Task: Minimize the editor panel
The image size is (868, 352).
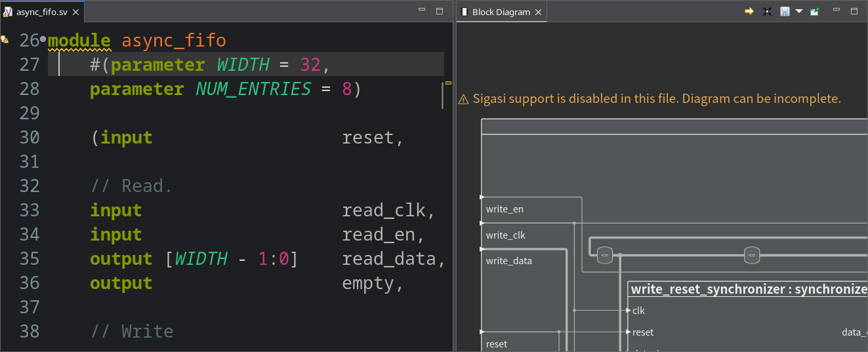Action: tap(423, 11)
